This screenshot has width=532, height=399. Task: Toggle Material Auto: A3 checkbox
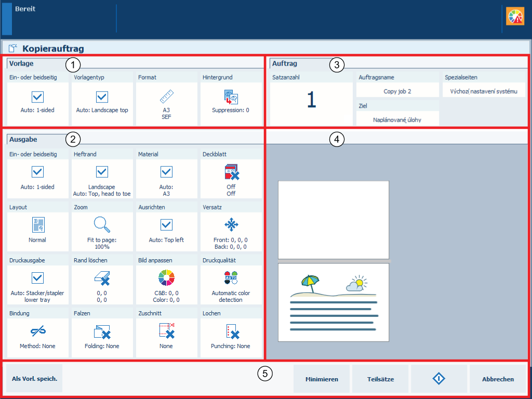pyautogui.click(x=166, y=171)
